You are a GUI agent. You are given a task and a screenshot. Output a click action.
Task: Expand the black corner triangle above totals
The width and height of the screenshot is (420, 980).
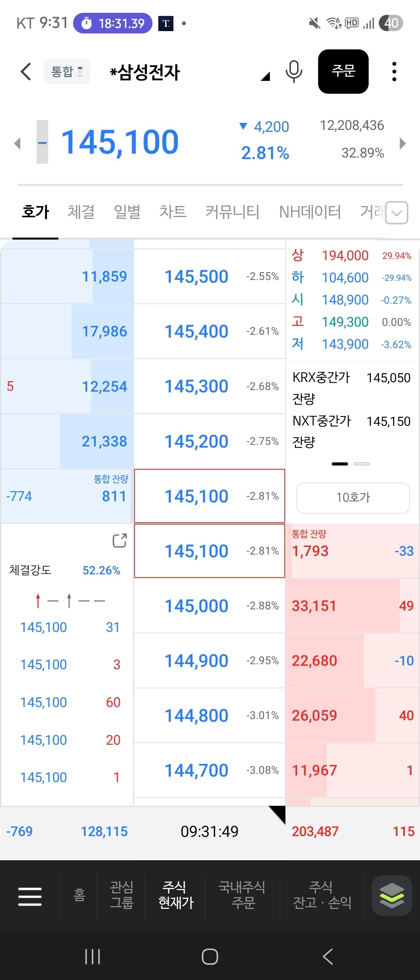(x=278, y=814)
